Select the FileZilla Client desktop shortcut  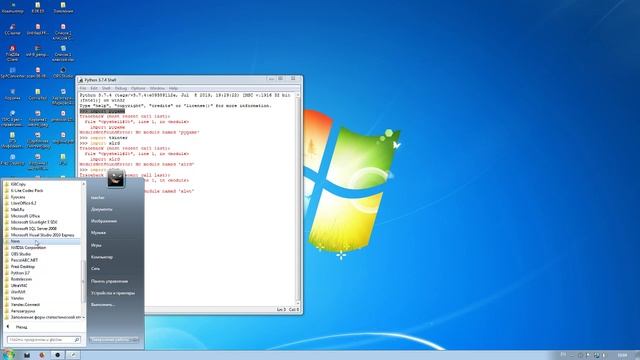coord(13,53)
